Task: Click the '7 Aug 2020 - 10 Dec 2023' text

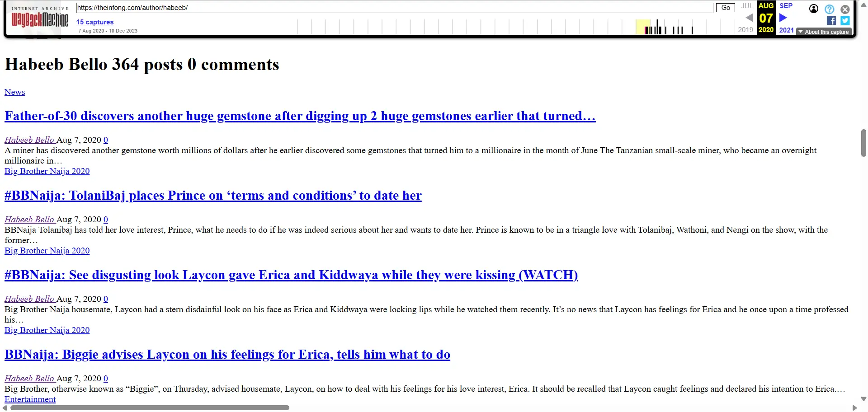Action: click(108, 31)
